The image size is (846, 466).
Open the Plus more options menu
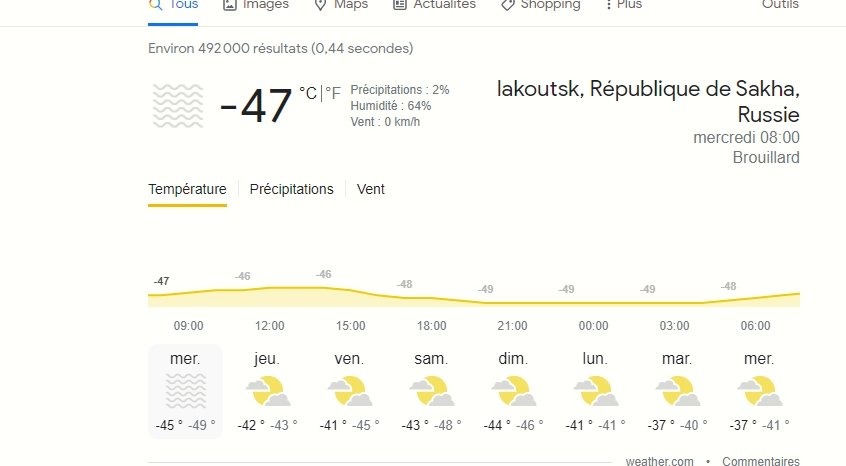click(623, 5)
